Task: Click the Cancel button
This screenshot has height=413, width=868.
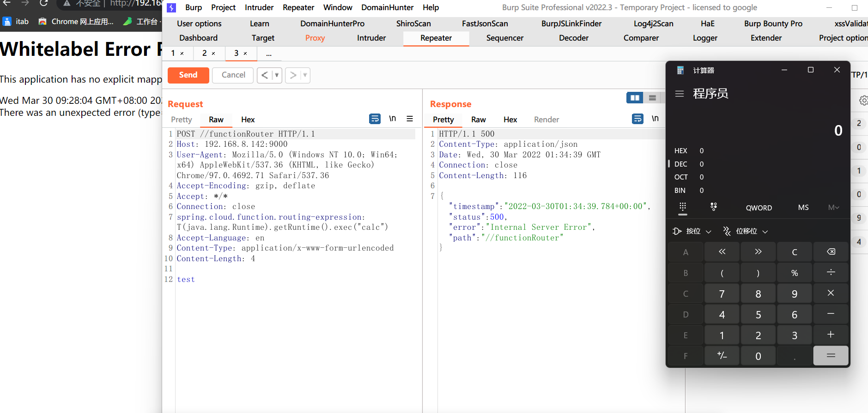Action: pyautogui.click(x=233, y=75)
